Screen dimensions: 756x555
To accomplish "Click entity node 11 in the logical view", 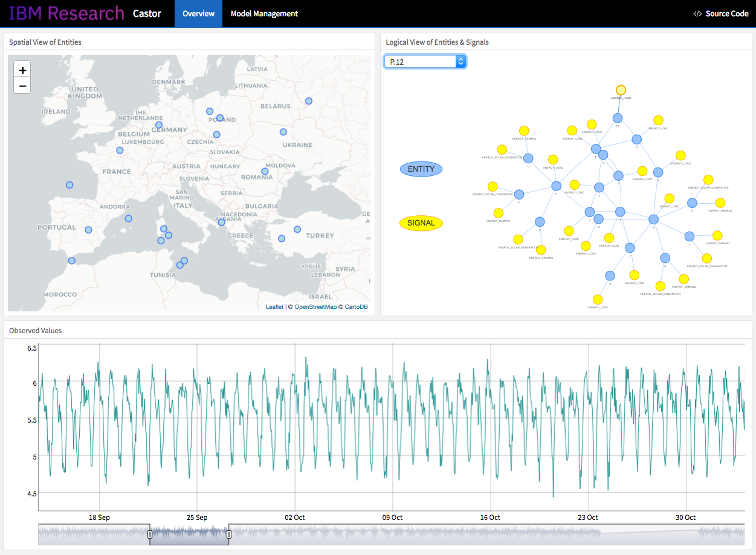I will click(557, 186).
